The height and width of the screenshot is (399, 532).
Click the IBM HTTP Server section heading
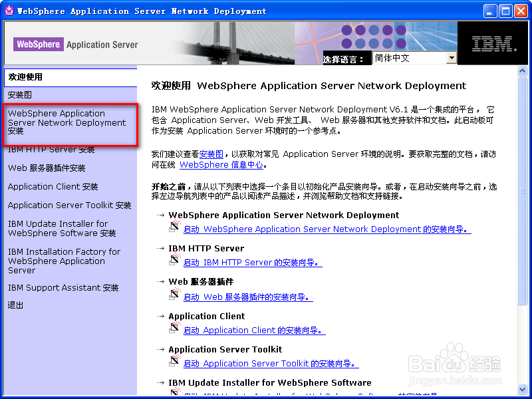[x=206, y=248]
